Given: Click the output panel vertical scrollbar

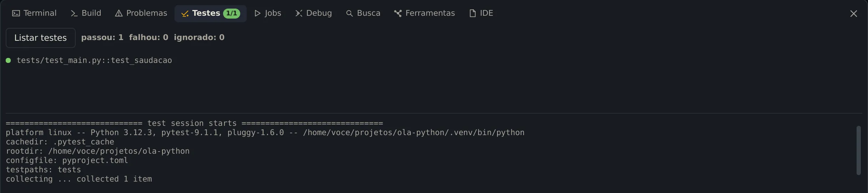Looking at the screenshot, I should pyautogui.click(x=858, y=150).
